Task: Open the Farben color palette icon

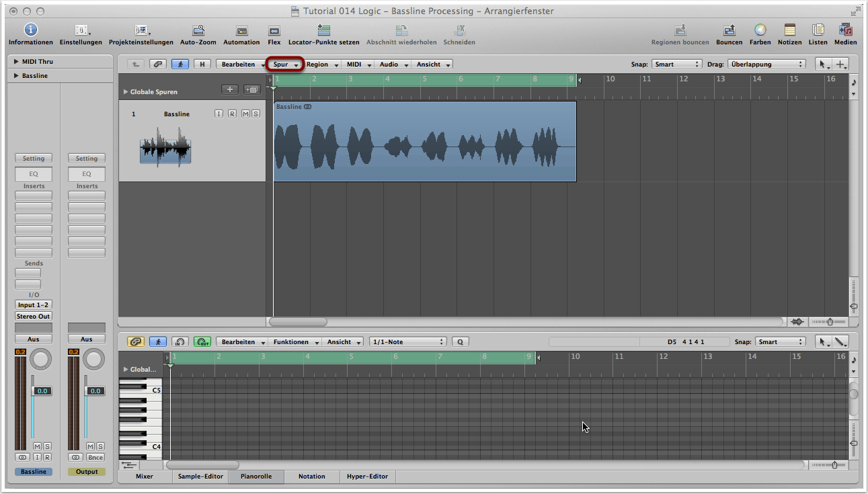Action: pyautogui.click(x=760, y=30)
